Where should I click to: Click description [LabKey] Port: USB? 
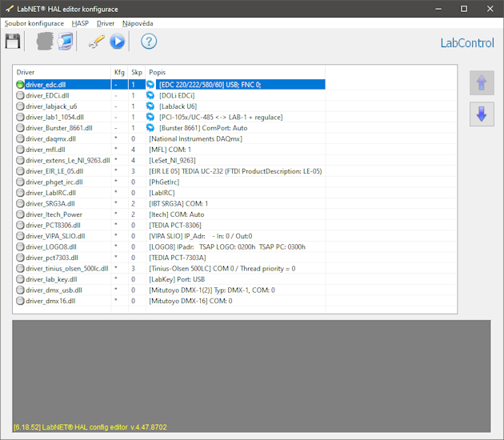[x=177, y=279]
